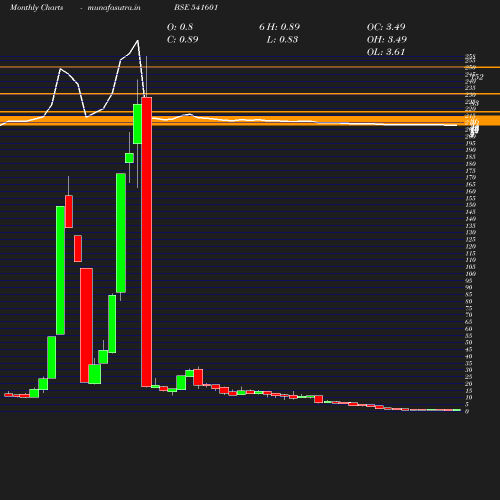
Task: Click the tallest red candlestick body
Action: pyautogui.click(x=146, y=242)
